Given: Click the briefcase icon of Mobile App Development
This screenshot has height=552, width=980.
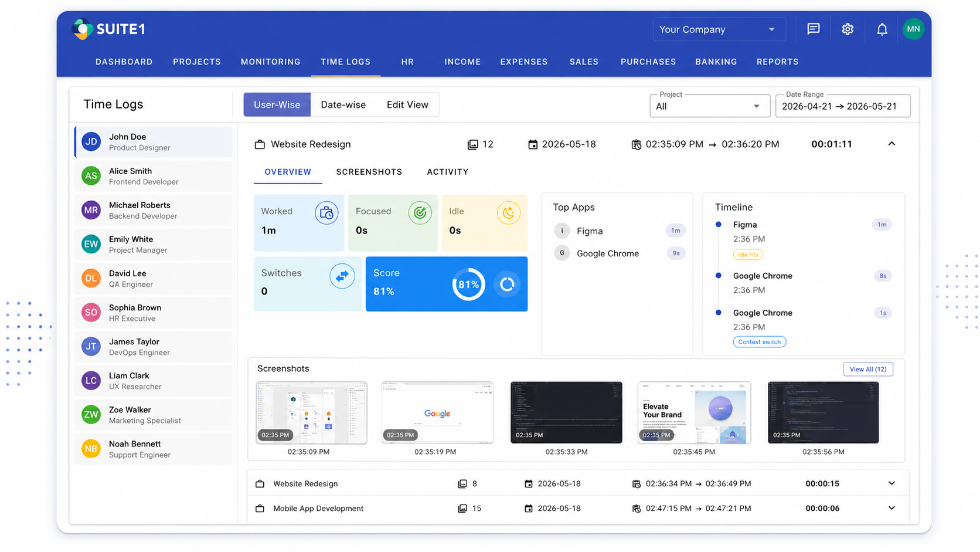Looking at the screenshot, I should coord(260,509).
